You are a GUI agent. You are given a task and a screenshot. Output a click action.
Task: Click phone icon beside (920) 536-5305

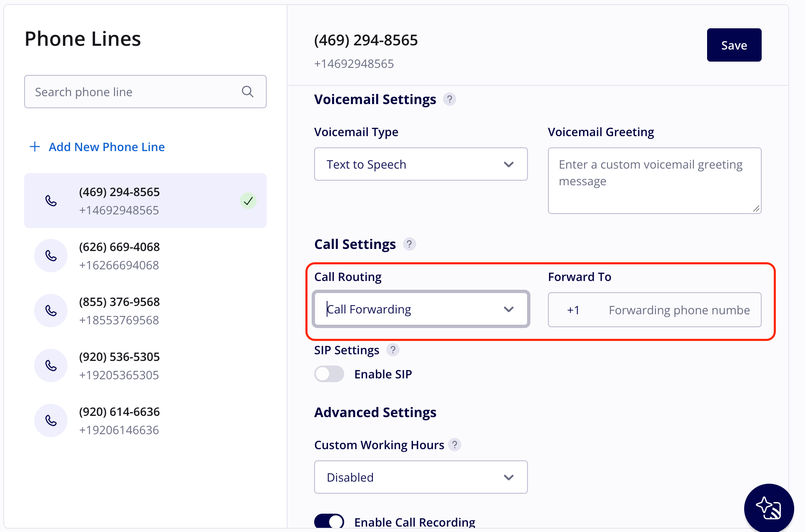51,365
